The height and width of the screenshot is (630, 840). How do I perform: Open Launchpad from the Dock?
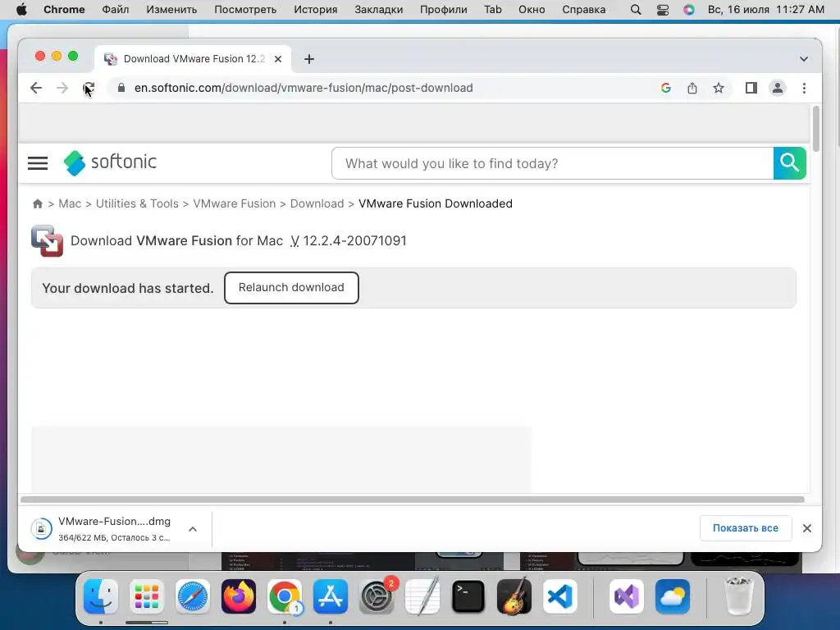click(x=147, y=596)
